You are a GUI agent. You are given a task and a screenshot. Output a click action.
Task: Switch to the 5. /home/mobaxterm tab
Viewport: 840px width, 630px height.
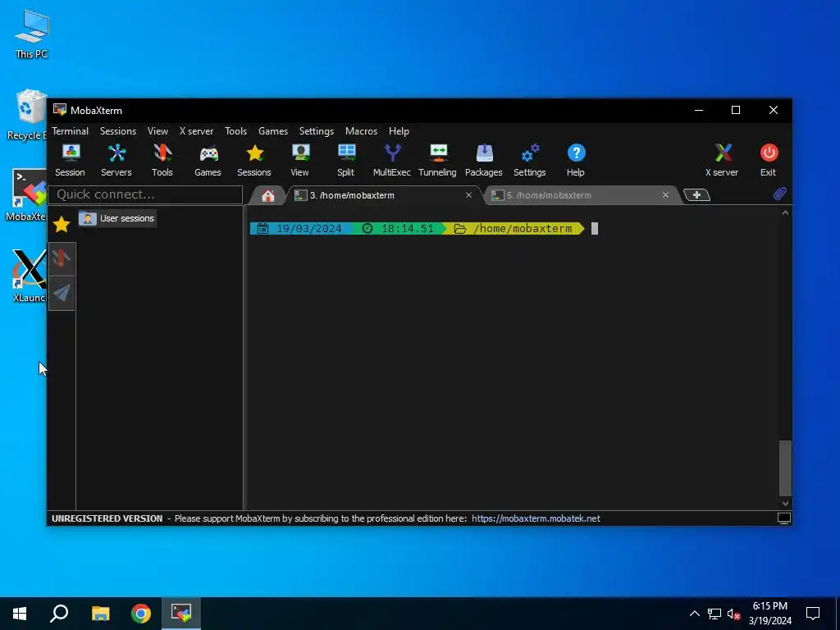point(581,195)
